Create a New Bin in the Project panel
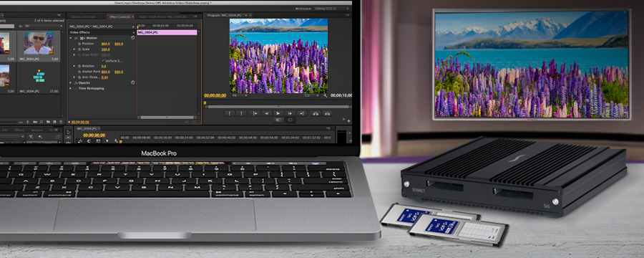Viewport: 644px width, 258px height. 49,122
